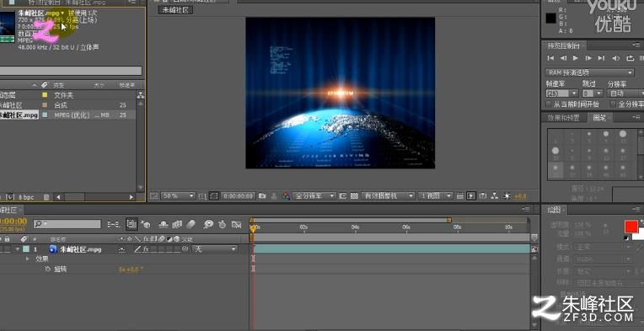The image size is (644, 331).
Task: Toggle audio mute in preview panel
Action: click(615, 58)
